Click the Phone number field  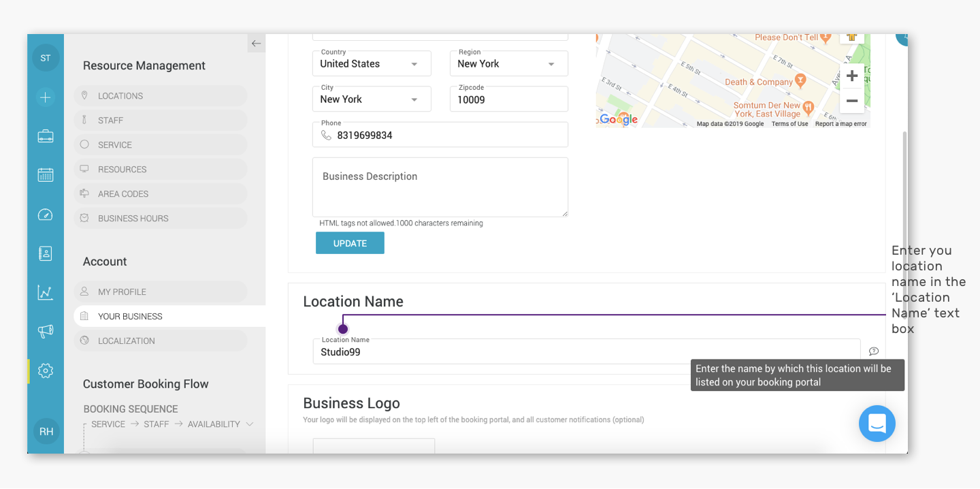(440, 135)
